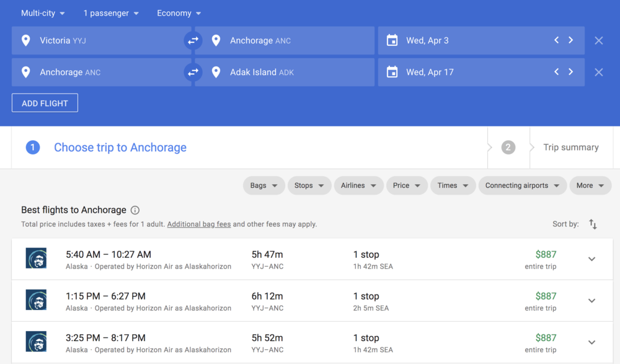Open the Additional bag fees link
Screen dimensions: 620x364
click(198, 224)
